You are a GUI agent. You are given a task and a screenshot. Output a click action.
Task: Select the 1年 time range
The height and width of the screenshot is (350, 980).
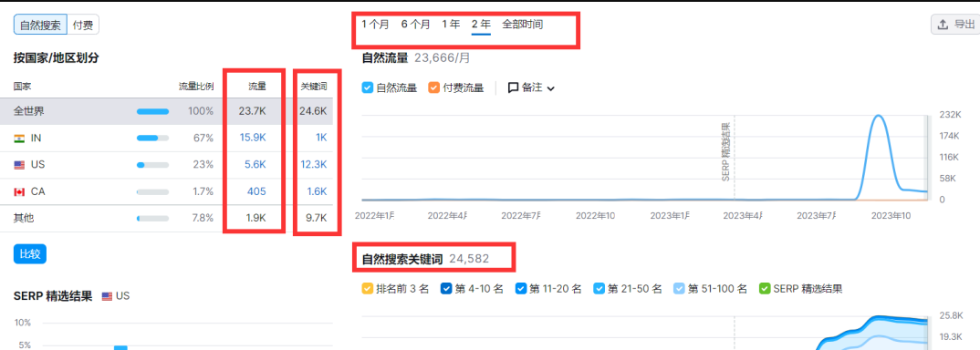tap(451, 25)
